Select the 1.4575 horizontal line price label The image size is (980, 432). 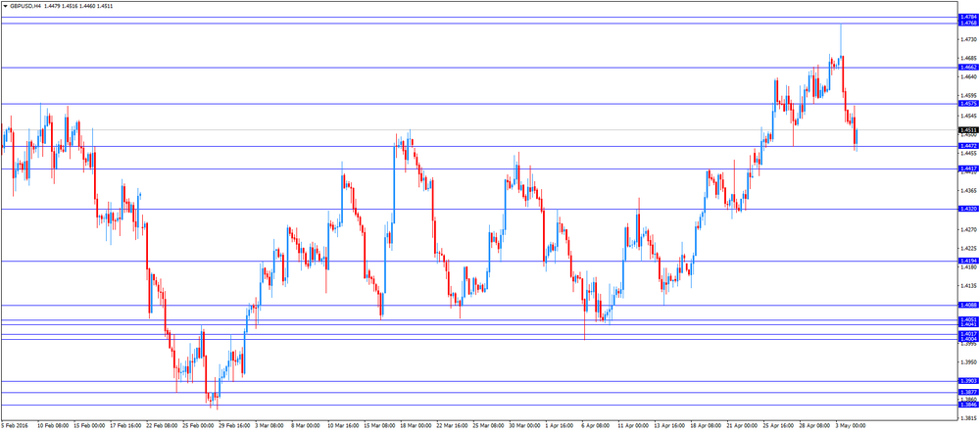(968, 104)
